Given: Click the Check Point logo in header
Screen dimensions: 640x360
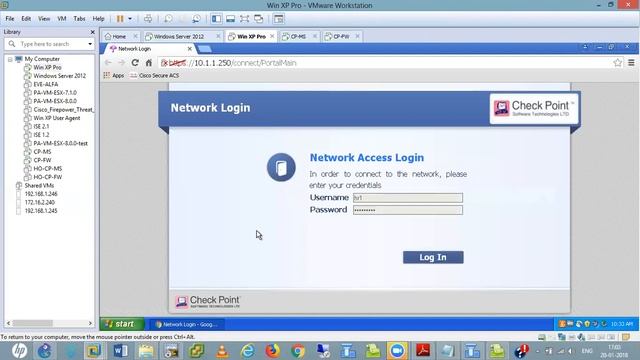Looking at the screenshot, I should click(534, 108).
